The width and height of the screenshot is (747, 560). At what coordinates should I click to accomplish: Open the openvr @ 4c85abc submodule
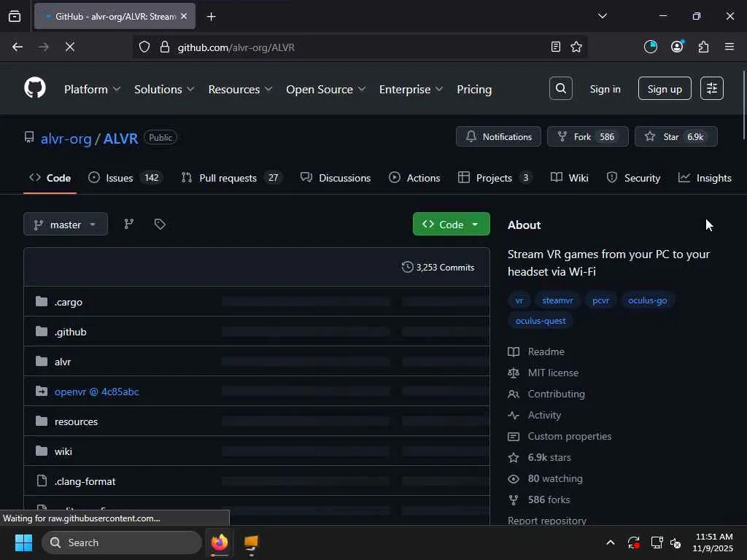97,392
